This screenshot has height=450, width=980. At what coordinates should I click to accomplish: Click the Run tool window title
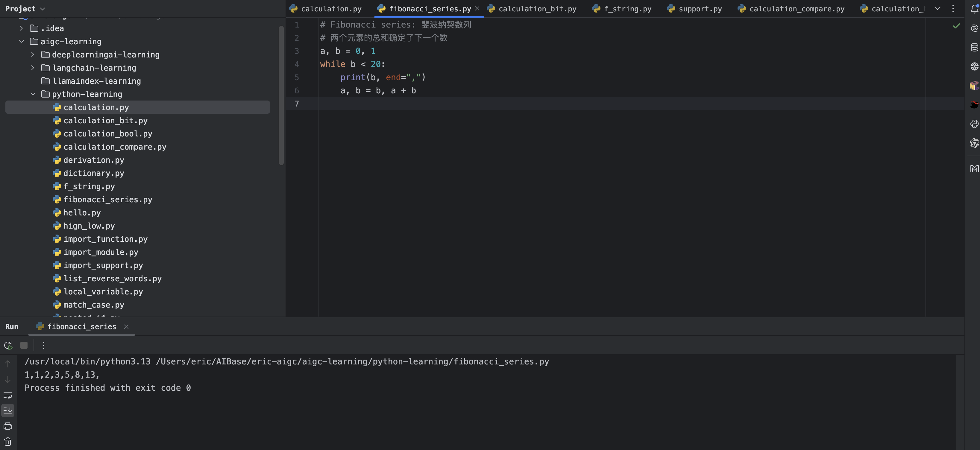click(x=12, y=327)
